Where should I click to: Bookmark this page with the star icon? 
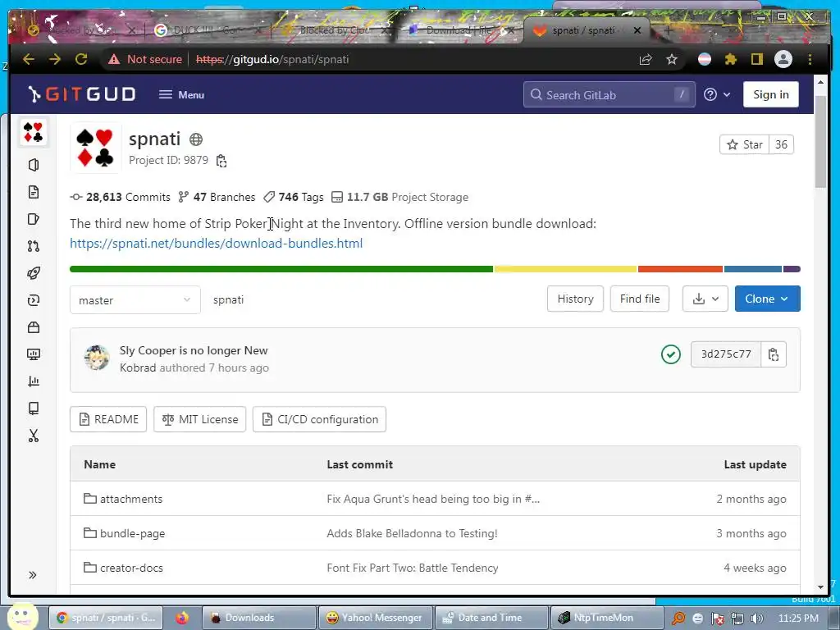pos(672,59)
